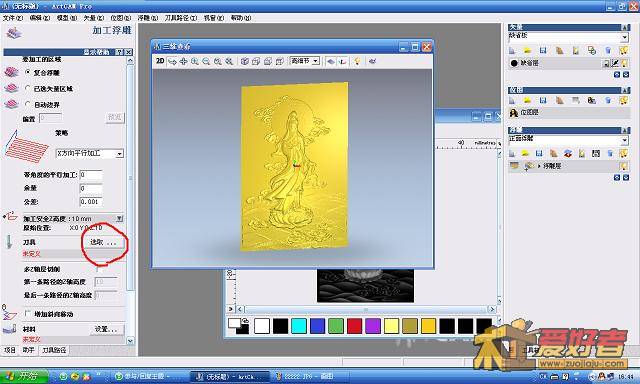
Task: Toggle the axis origin display icon in 3D toolbar
Action: click(343, 62)
